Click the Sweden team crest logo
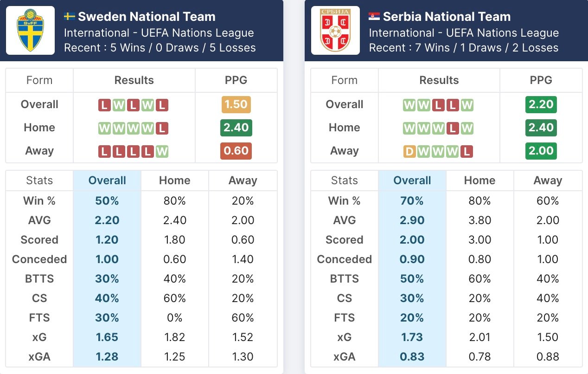This screenshot has width=588, height=374. coord(30,31)
